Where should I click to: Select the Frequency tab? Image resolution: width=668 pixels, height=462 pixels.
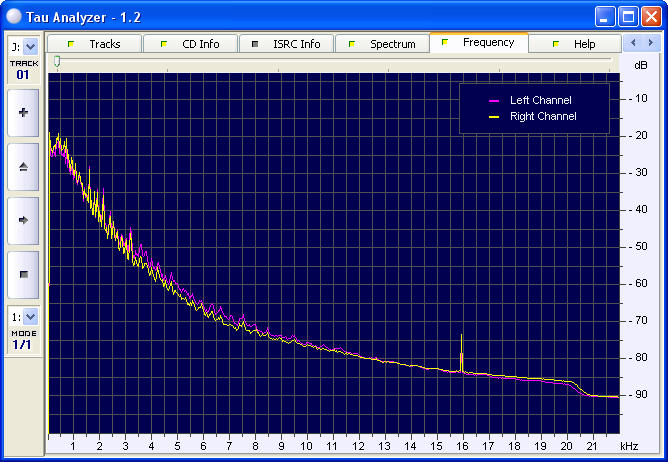pos(479,43)
